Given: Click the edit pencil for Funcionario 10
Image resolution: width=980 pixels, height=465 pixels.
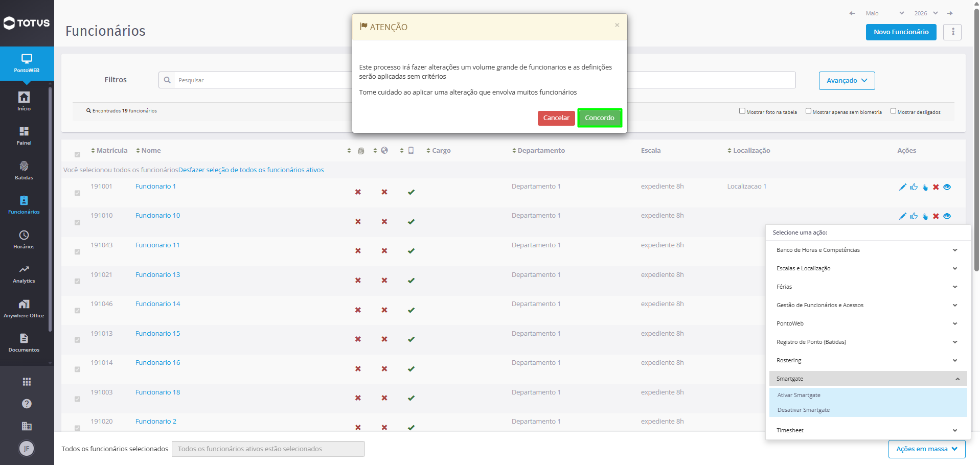Looking at the screenshot, I should point(902,216).
